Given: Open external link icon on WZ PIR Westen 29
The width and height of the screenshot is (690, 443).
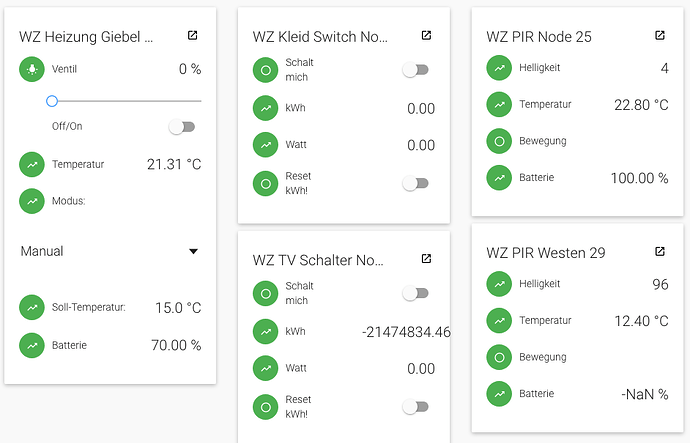Looking at the screenshot, I should pyautogui.click(x=660, y=252).
